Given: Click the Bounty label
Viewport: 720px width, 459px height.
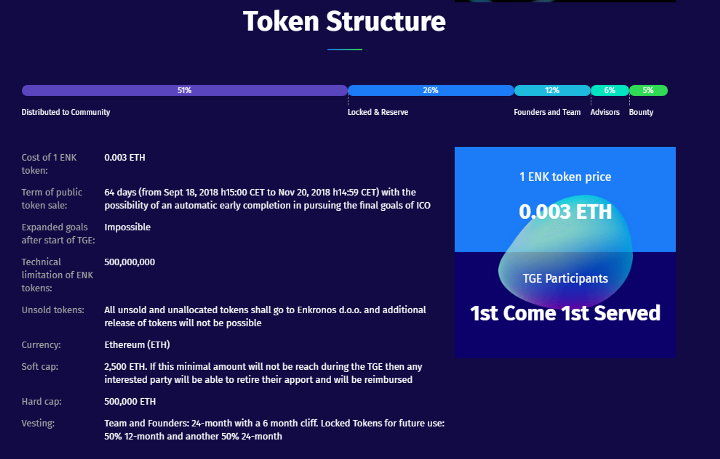Looking at the screenshot, I should tap(641, 112).
